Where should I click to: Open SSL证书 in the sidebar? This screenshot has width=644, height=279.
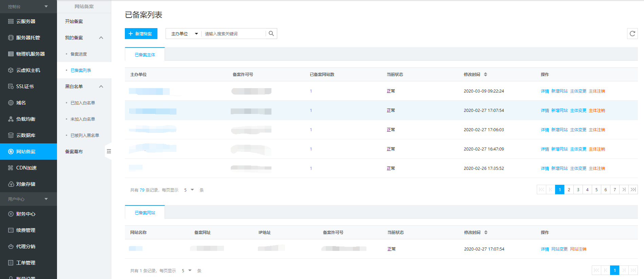25,86
